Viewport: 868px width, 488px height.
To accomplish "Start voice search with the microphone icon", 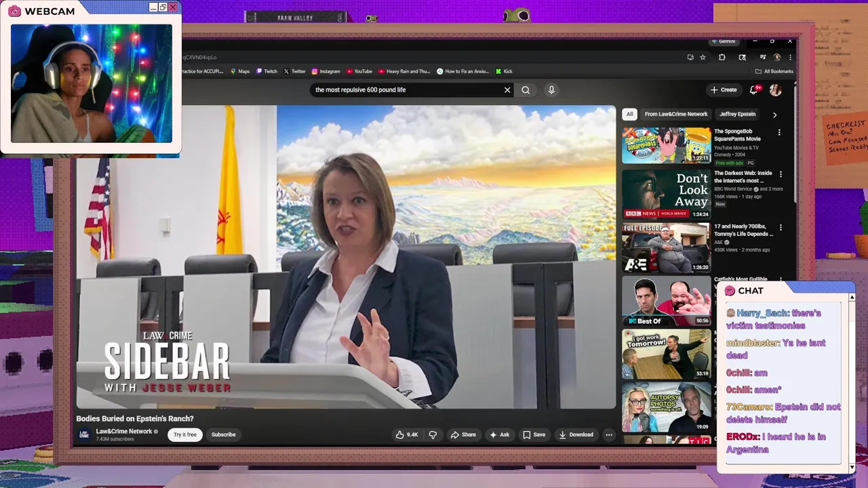I will (551, 89).
